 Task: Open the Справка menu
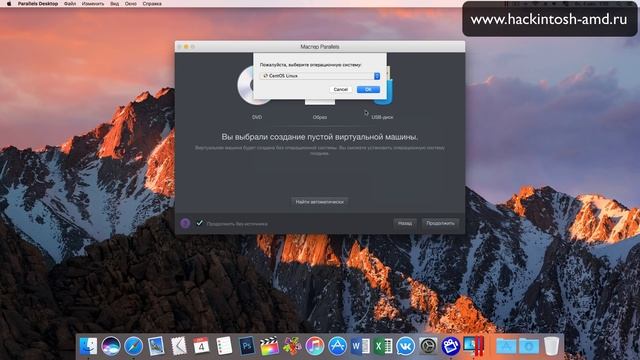[x=152, y=4]
